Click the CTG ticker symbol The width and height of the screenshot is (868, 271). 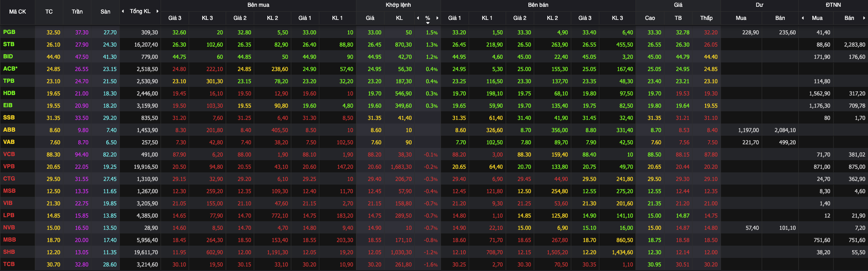click(9, 179)
